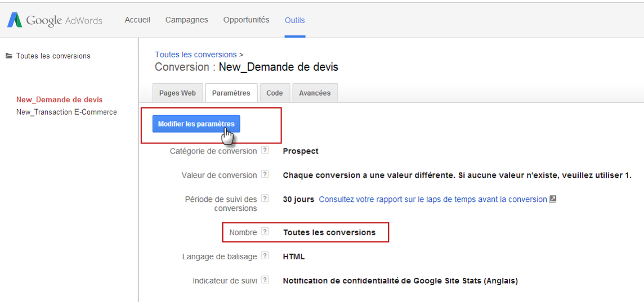Switch to the Pages Web tab

(x=177, y=93)
